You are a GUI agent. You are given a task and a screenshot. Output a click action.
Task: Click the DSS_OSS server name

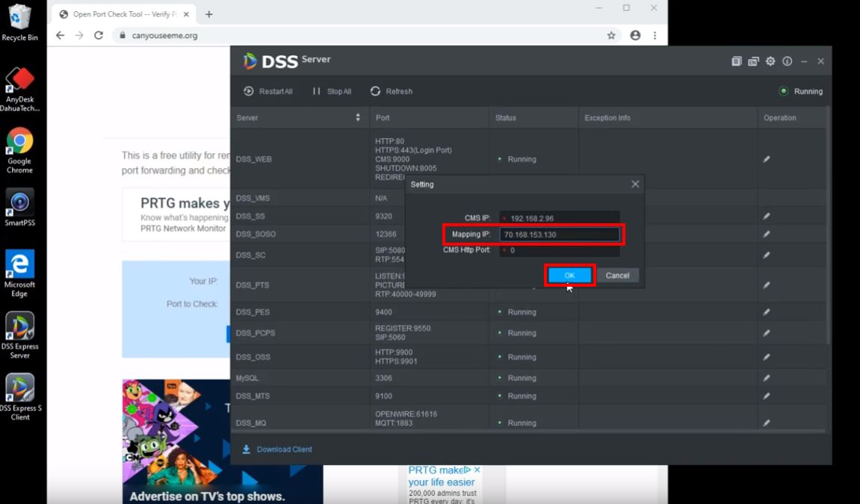coord(253,357)
